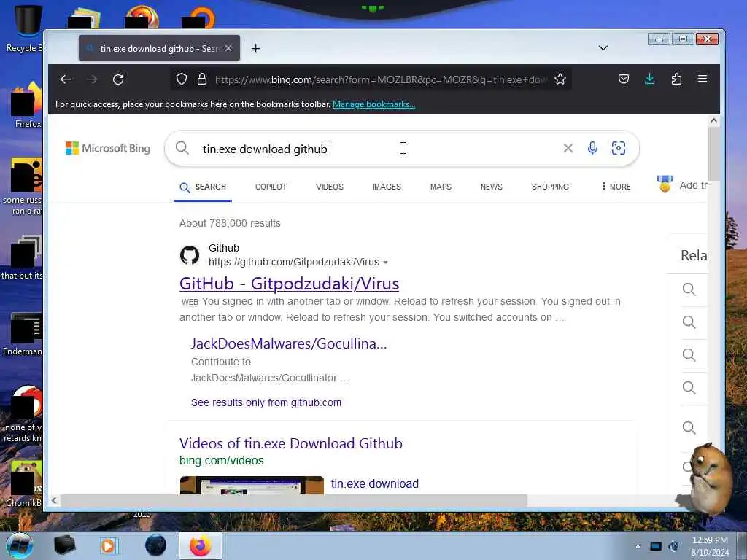Image resolution: width=747 pixels, height=560 pixels.
Task: Switch to the SHOPPING tab
Action: click(x=550, y=187)
